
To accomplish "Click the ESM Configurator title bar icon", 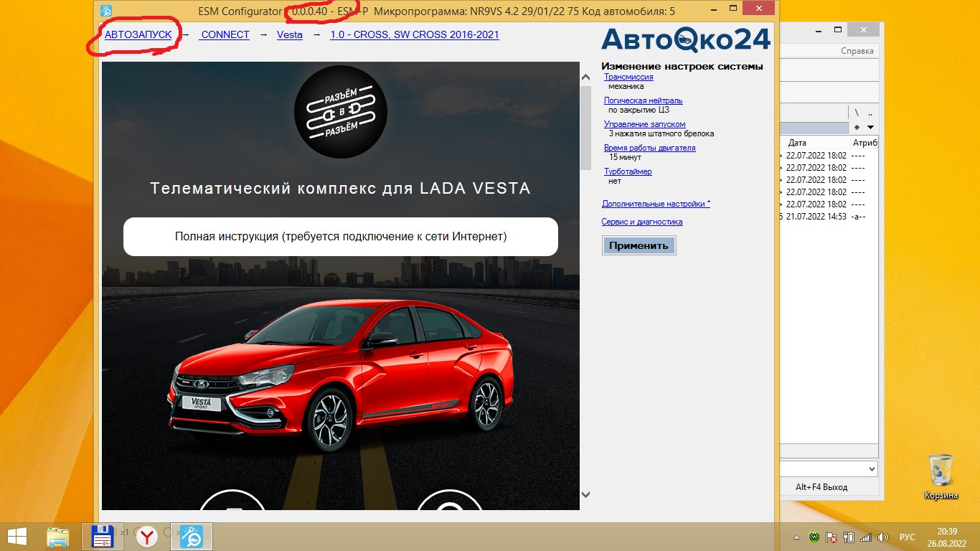I will point(106,11).
